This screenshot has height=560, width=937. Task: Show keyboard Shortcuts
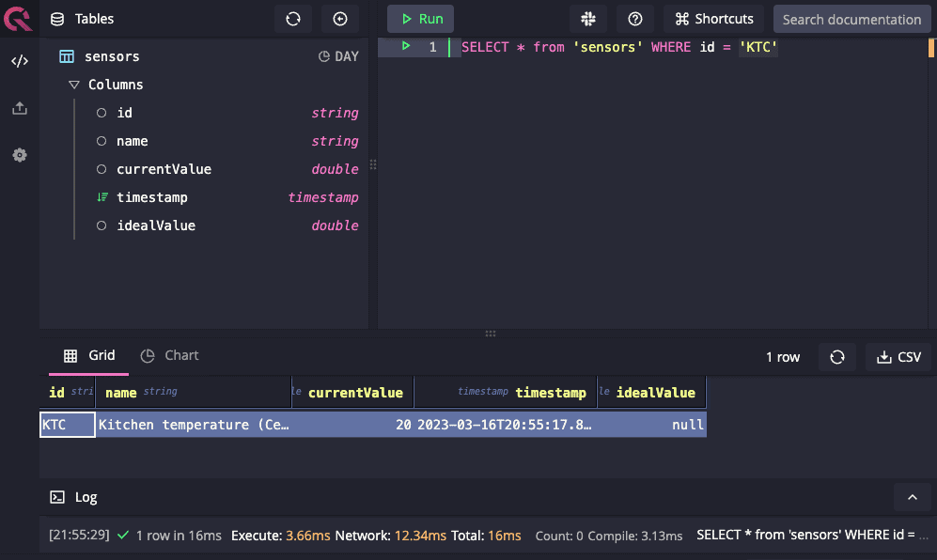(713, 19)
